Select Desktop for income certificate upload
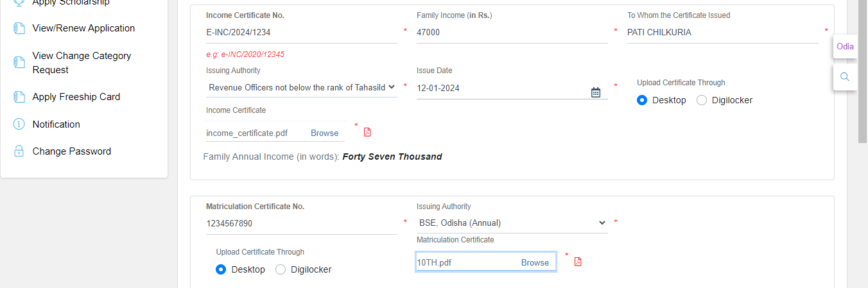Viewport: 868px width, 288px height. tap(642, 100)
